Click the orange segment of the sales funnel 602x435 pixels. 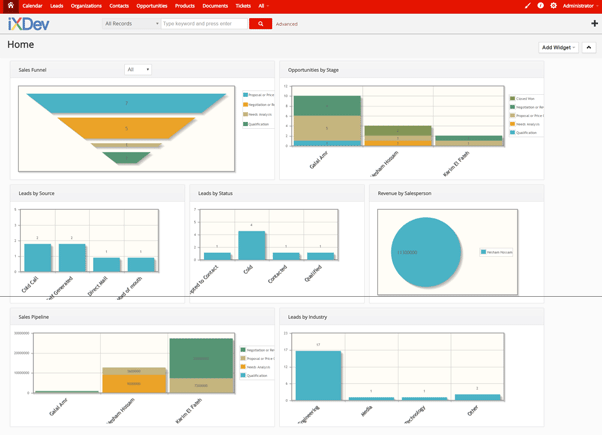tap(126, 128)
